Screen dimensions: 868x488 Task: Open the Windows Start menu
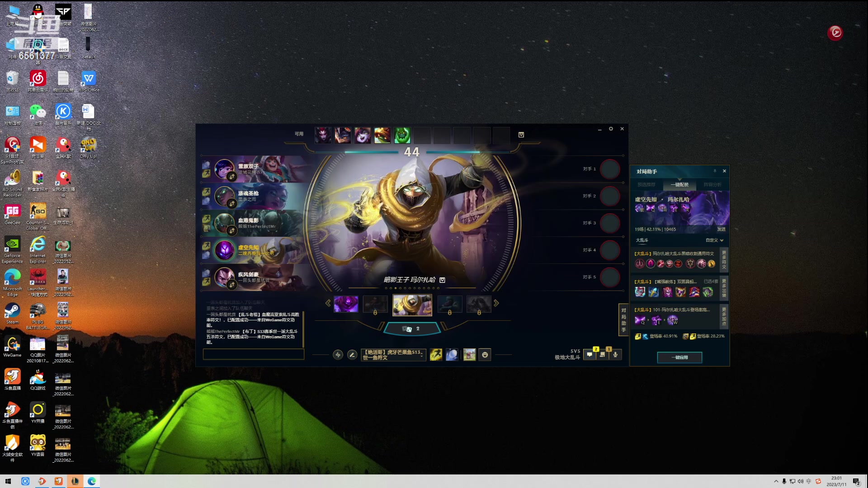click(8, 481)
